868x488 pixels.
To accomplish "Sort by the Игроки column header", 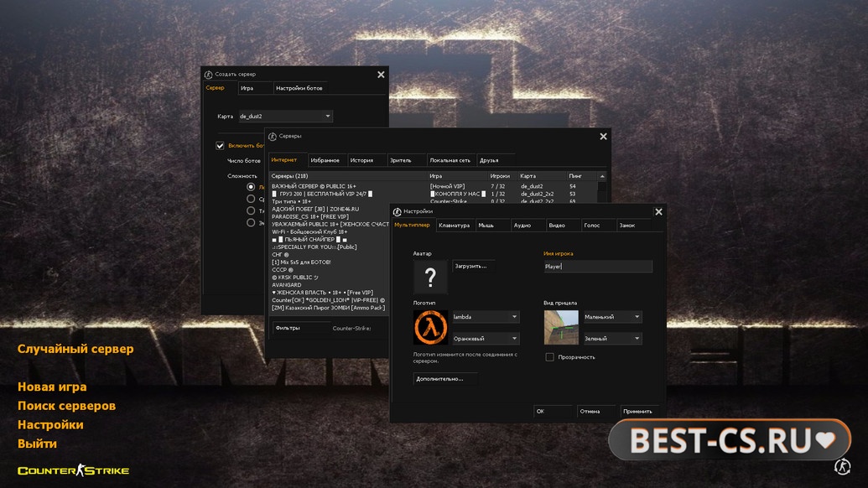I will click(502, 176).
